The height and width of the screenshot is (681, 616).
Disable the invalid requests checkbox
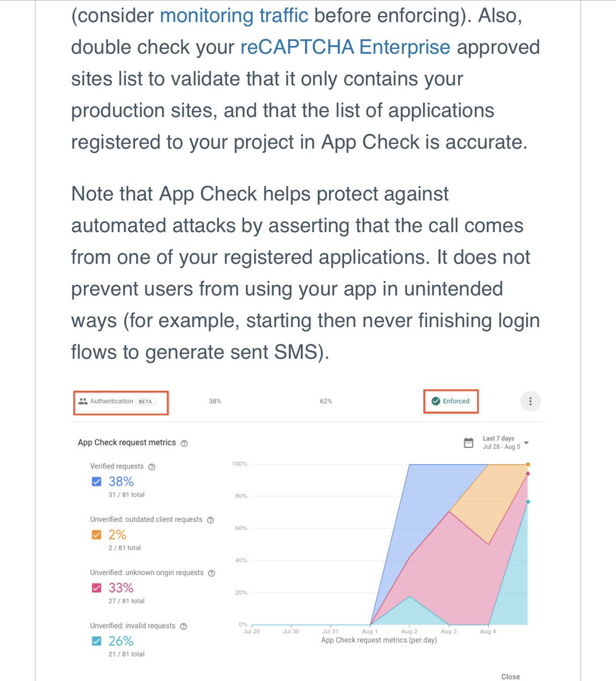click(97, 641)
